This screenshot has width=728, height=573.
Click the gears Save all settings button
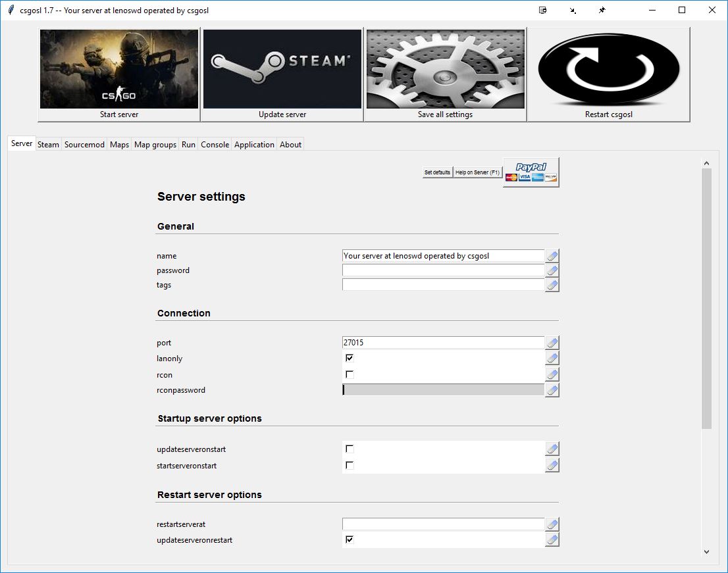(445, 75)
